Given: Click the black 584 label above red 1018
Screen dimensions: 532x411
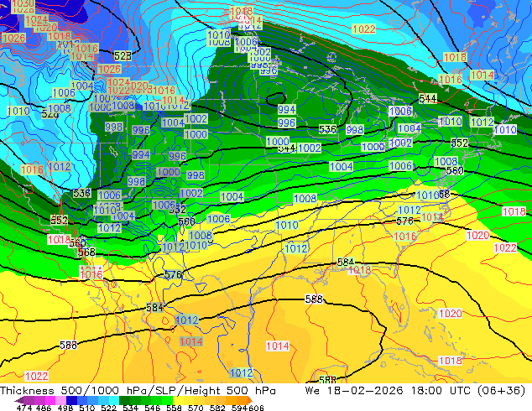Looking at the screenshot, I should click(x=346, y=262).
